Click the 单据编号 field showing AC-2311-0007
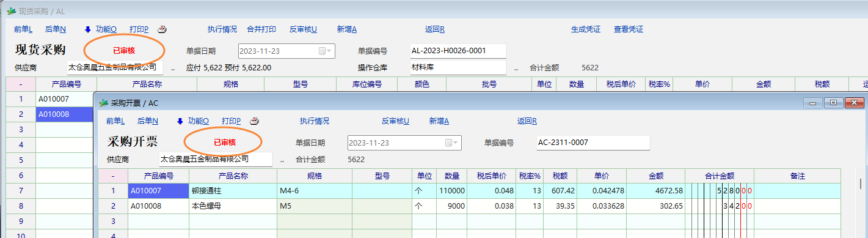 click(x=593, y=143)
